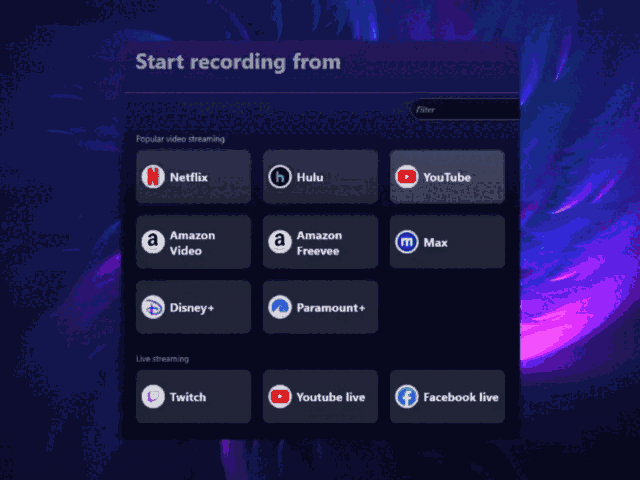Click the Amazon Freevee logo icon
Image resolution: width=640 pixels, height=480 pixels.
(280, 242)
